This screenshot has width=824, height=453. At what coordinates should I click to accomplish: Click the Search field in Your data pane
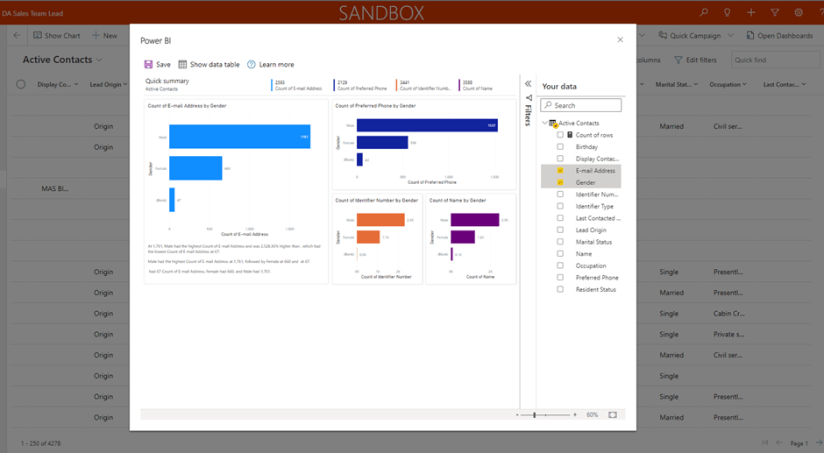click(x=581, y=105)
